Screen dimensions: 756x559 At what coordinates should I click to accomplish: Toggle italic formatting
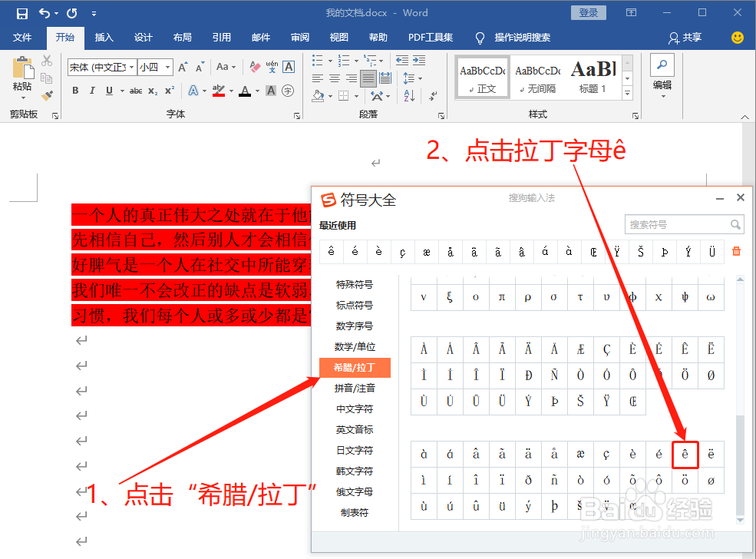[x=92, y=91]
